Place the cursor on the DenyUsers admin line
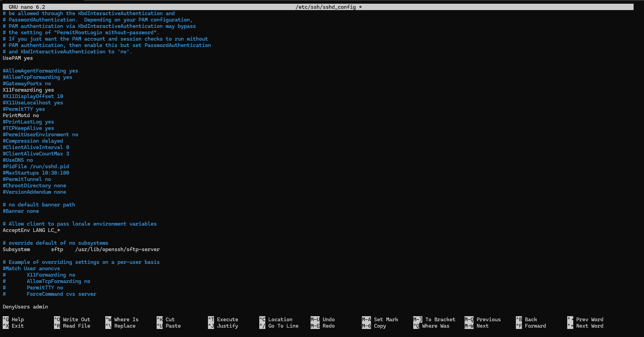This screenshot has height=337, width=644. coord(25,307)
